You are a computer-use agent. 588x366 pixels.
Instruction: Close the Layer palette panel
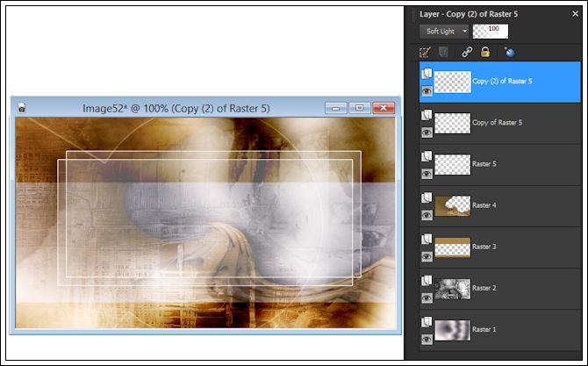pyautogui.click(x=575, y=14)
